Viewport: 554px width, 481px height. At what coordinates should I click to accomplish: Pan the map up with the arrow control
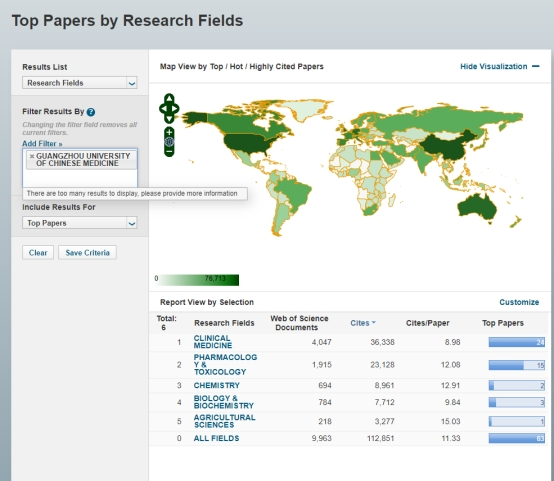[x=169, y=98]
